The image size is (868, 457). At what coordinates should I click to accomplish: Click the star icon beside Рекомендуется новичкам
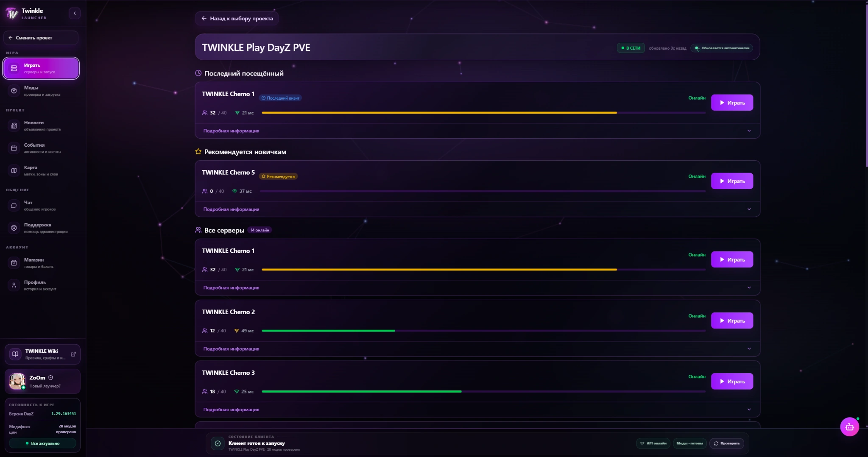click(x=198, y=152)
